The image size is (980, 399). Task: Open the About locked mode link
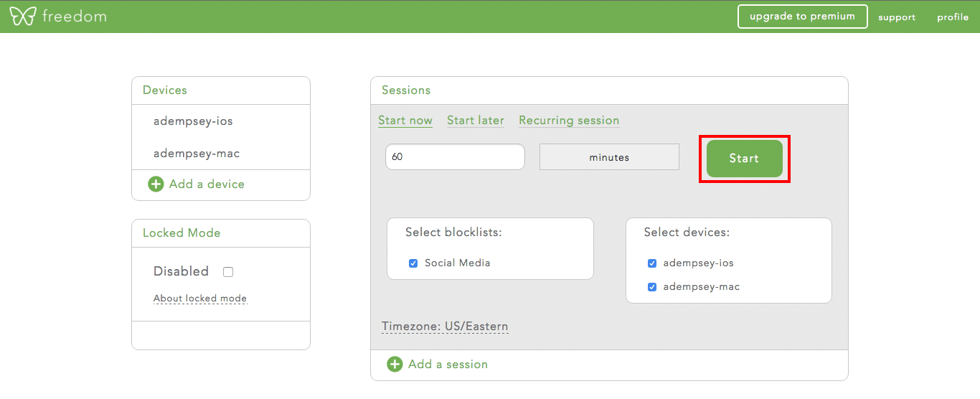tap(200, 299)
